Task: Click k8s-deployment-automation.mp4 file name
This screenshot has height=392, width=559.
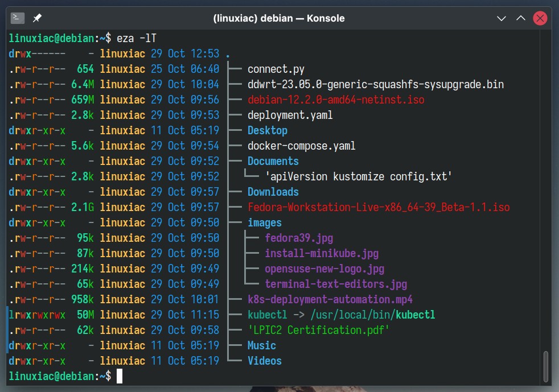Action: coord(330,299)
